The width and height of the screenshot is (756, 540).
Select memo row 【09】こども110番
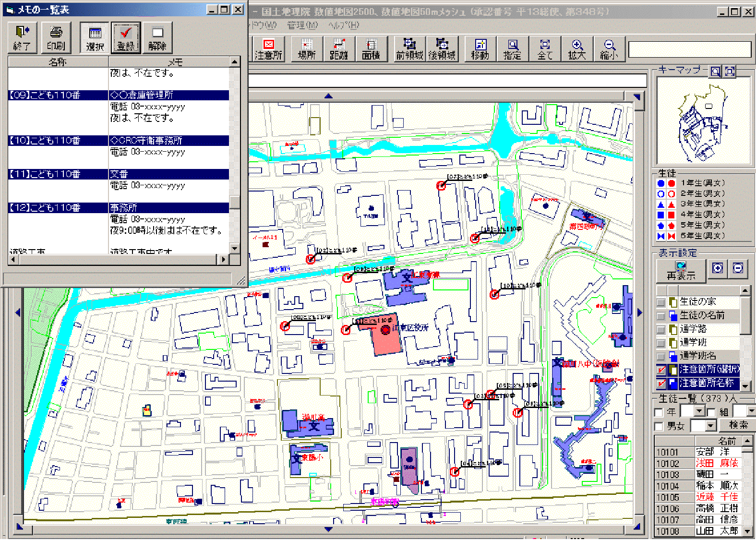click(x=119, y=95)
